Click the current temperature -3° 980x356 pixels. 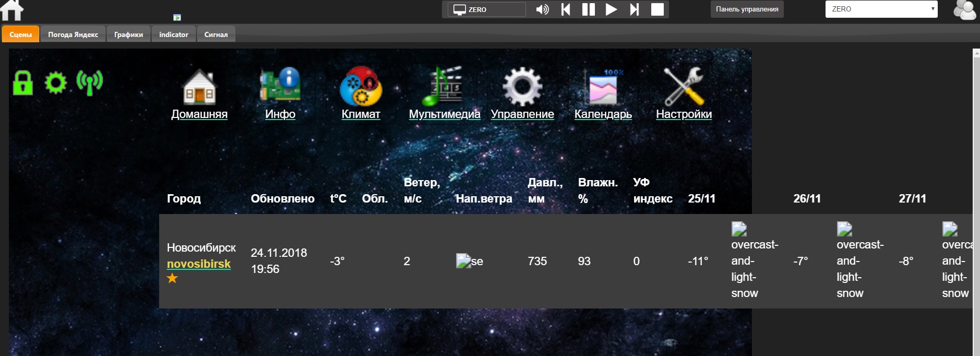[x=337, y=261]
